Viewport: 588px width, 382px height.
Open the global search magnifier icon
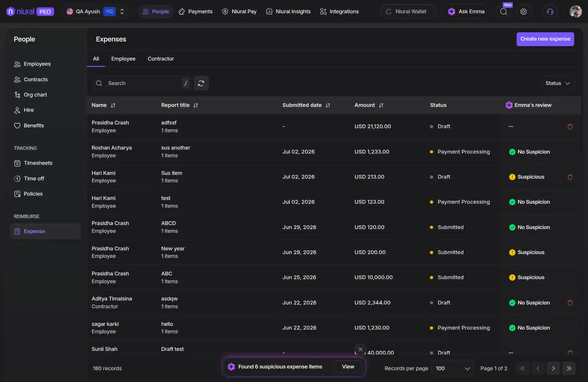coord(504,11)
